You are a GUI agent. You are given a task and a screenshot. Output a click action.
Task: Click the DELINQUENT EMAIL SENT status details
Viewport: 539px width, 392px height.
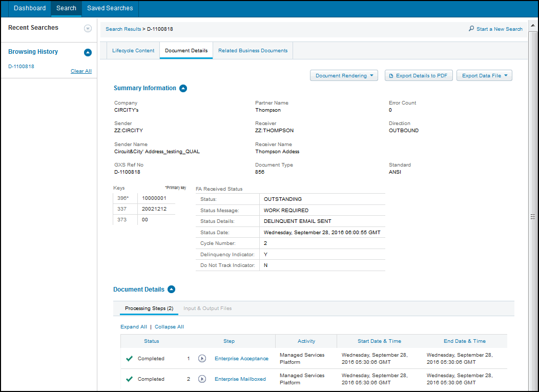coord(297,221)
